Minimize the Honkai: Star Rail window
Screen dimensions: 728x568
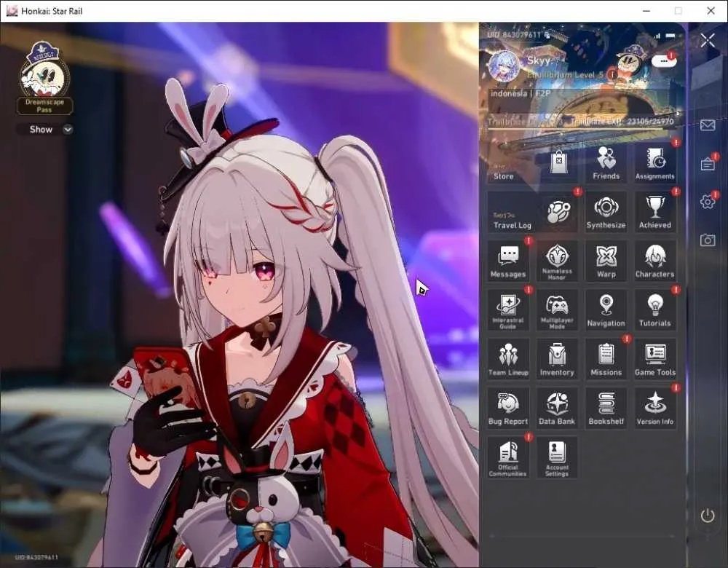(646, 11)
